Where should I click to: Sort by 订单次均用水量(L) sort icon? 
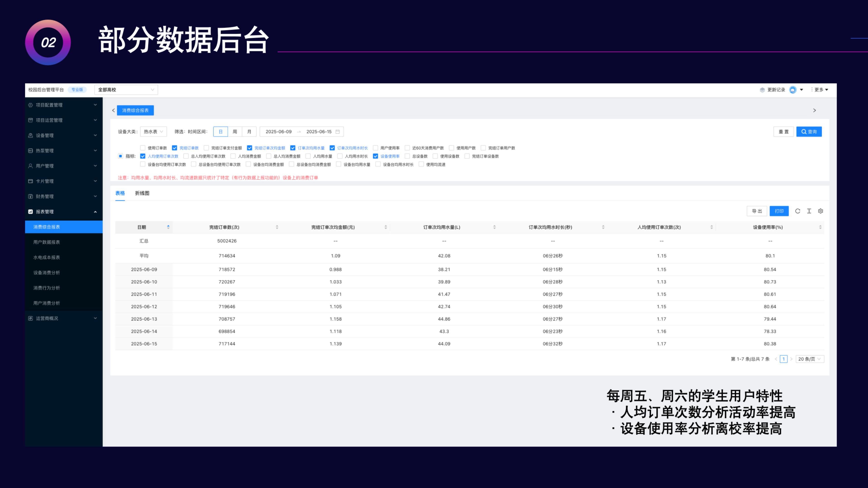coord(494,227)
